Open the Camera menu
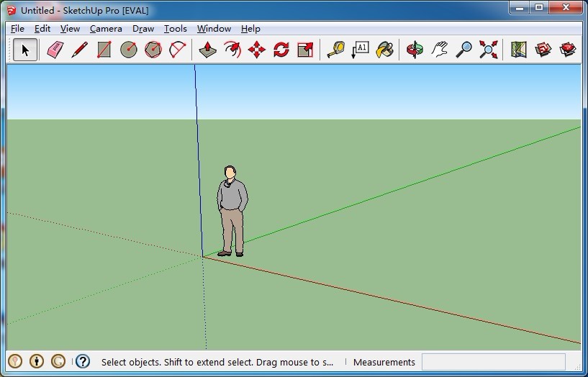This screenshot has height=377, width=588. coord(106,29)
